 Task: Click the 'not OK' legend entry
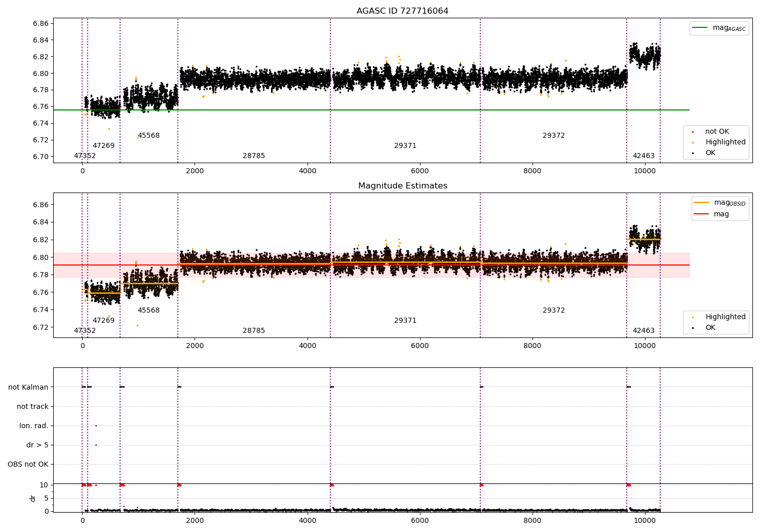pyautogui.click(x=717, y=132)
